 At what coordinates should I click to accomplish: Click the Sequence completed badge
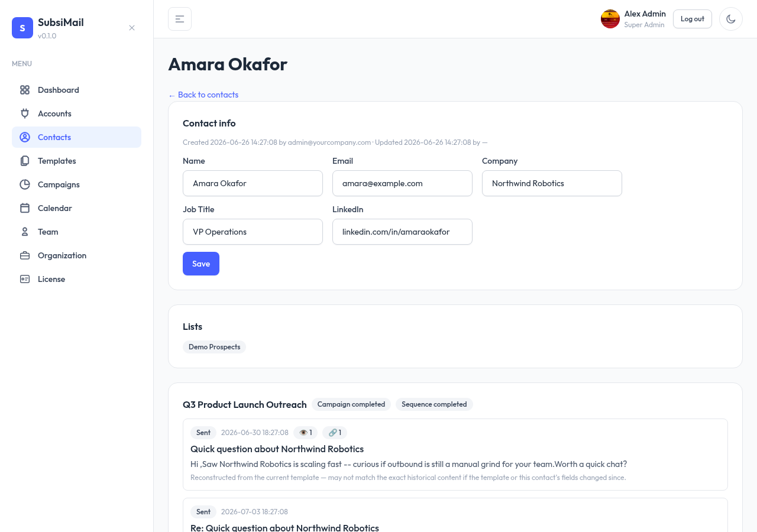pyautogui.click(x=434, y=404)
